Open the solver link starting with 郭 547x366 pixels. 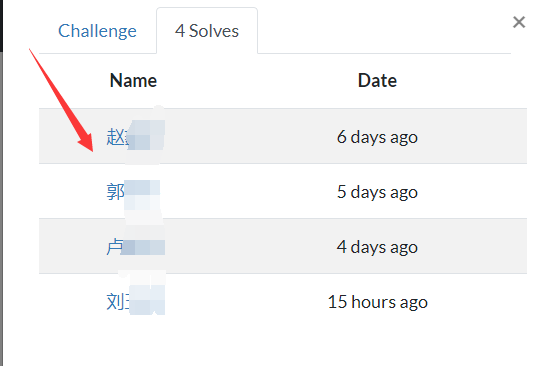(x=133, y=192)
